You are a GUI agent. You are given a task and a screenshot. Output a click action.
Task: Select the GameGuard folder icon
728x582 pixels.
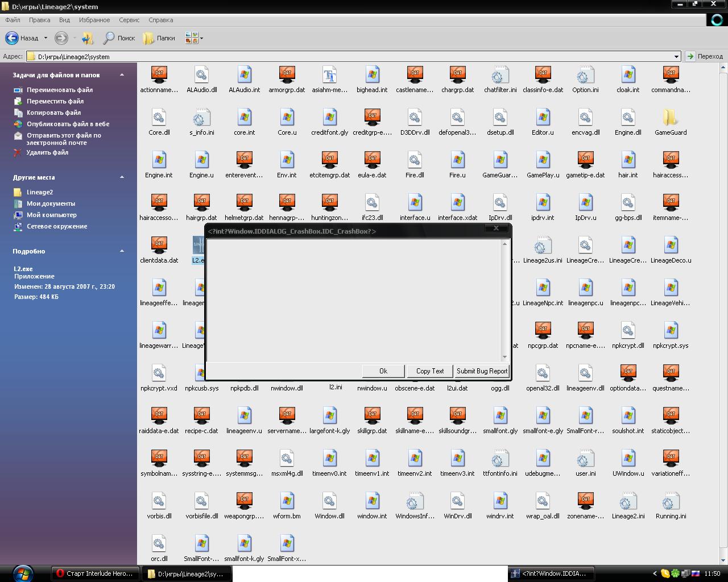pyautogui.click(x=671, y=117)
